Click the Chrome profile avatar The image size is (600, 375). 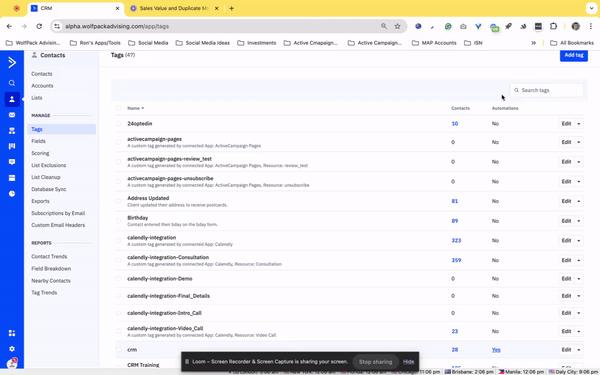pos(576,26)
